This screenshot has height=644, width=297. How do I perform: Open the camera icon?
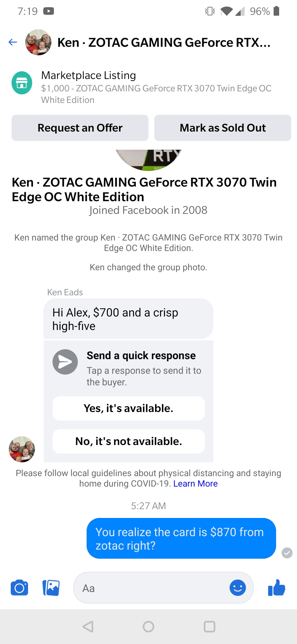[19, 588]
